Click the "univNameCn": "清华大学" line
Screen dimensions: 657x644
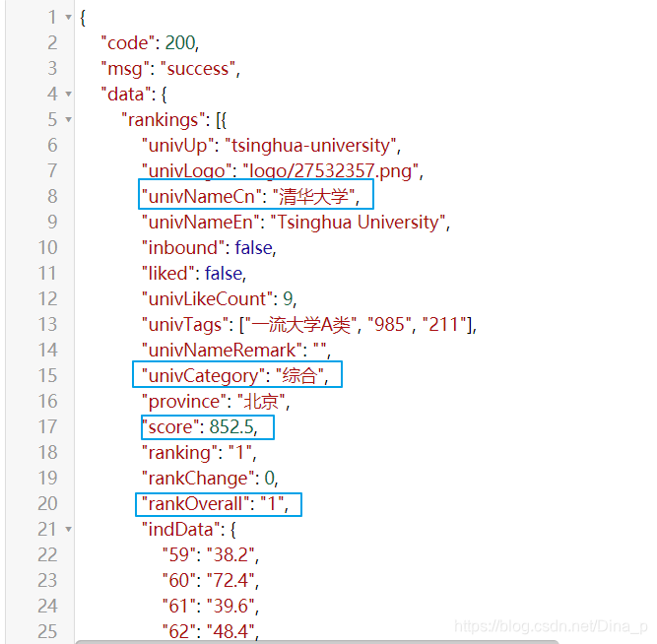(x=250, y=197)
